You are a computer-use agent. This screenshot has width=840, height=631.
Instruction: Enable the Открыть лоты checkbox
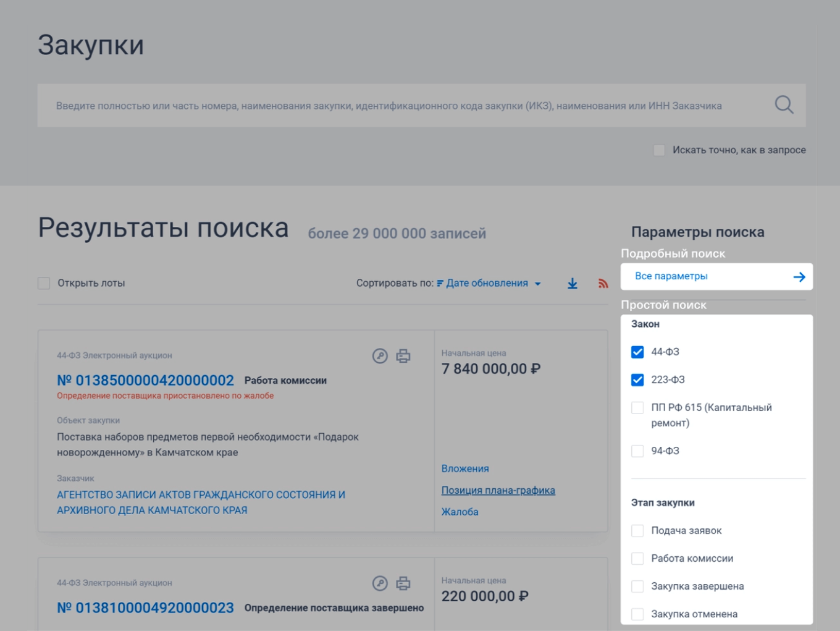point(43,282)
